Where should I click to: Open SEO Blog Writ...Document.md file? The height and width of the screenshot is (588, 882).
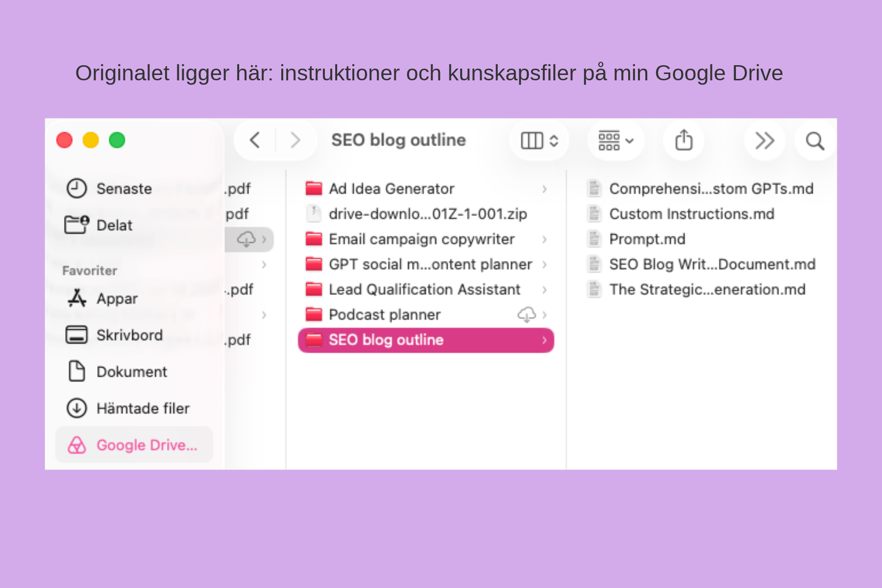click(x=701, y=264)
